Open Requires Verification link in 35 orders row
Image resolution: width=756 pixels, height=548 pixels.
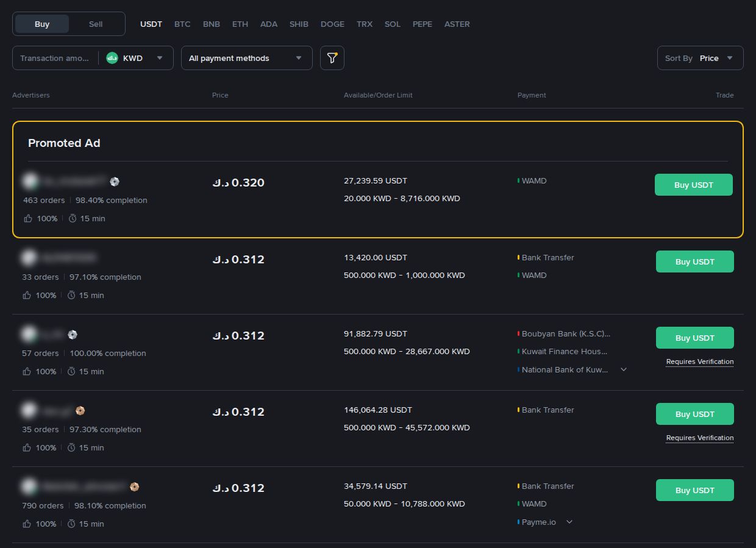pos(700,438)
